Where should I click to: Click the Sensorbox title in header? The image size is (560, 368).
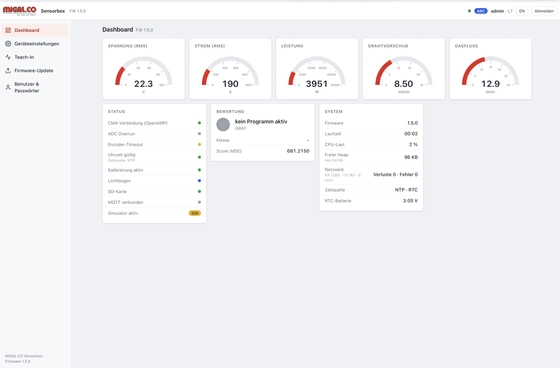coord(53,11)
